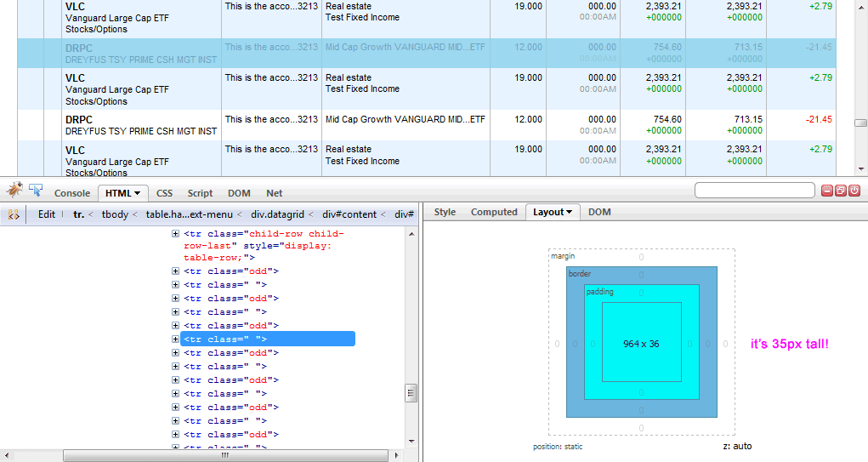The image size is (868, 462).
Task: Click the margin label in the layout diagram
Action: [x=563, y=256]
